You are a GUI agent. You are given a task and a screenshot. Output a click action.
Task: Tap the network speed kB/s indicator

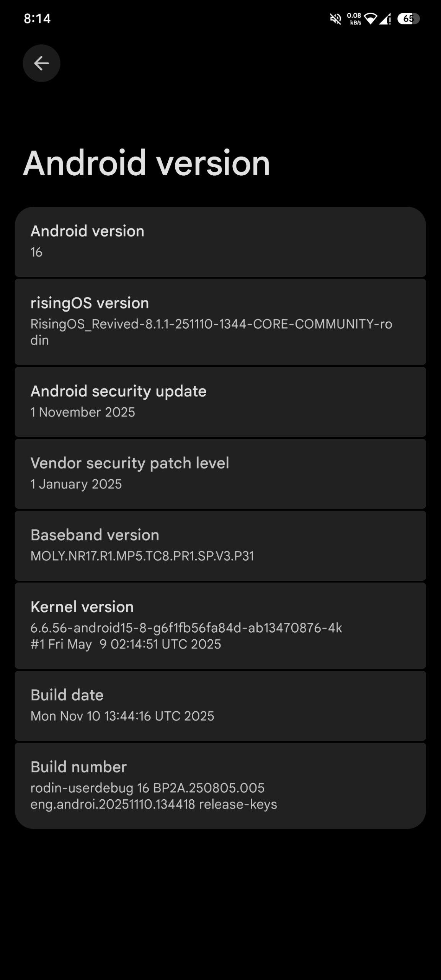tap(354, 19)
